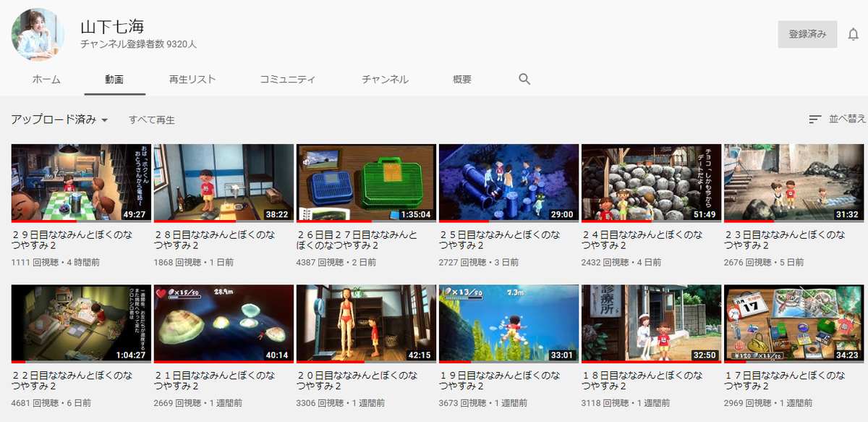
Task: Click the 2727 回視聴・3 日前 text
Action: [x=479, y=262]
